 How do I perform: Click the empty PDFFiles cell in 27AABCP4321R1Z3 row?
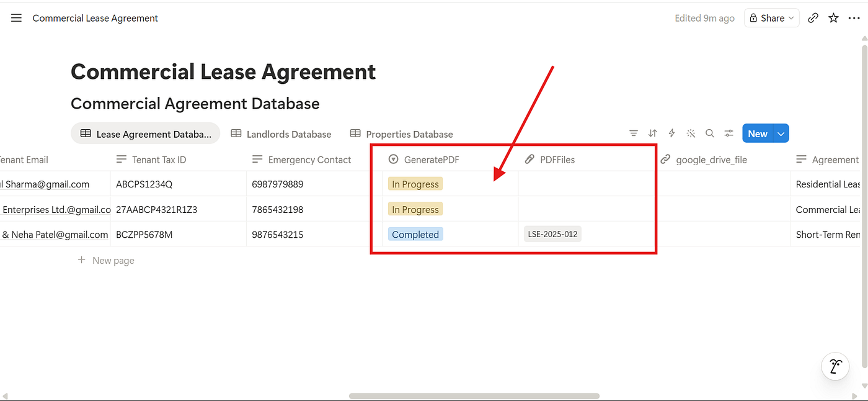click(586, 210)
